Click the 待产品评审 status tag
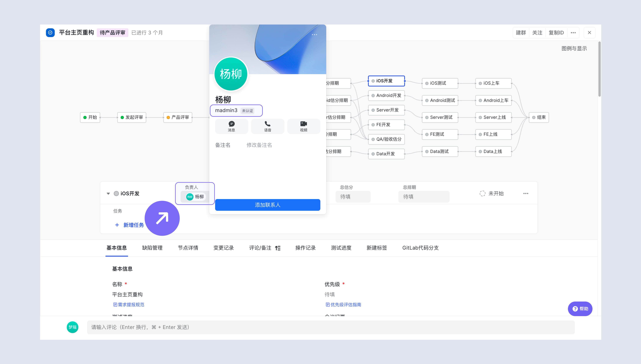 coord(112,33)
